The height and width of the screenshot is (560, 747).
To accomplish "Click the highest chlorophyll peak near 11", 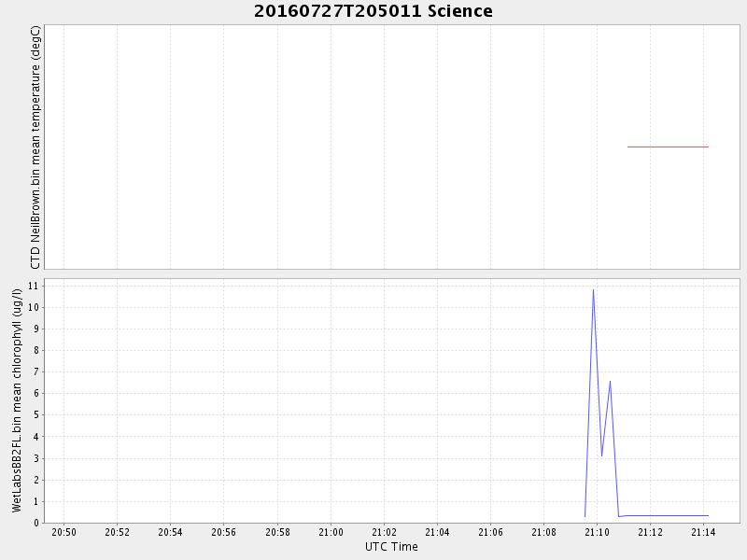I will (x=593, y=290).
